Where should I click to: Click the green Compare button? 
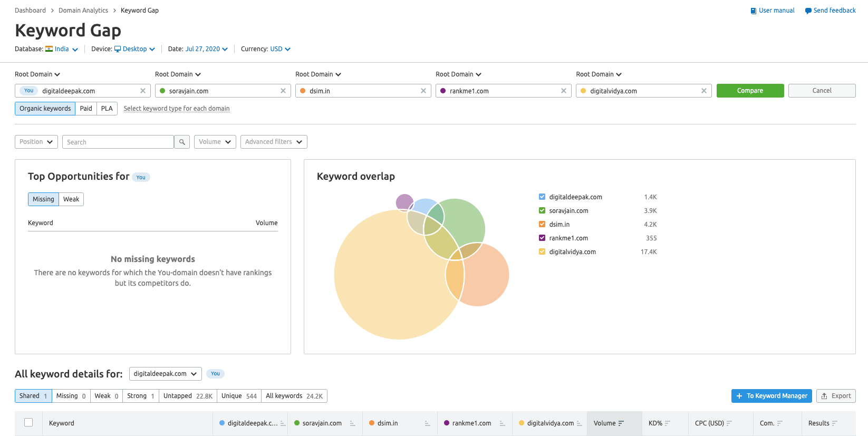[750, 91]
